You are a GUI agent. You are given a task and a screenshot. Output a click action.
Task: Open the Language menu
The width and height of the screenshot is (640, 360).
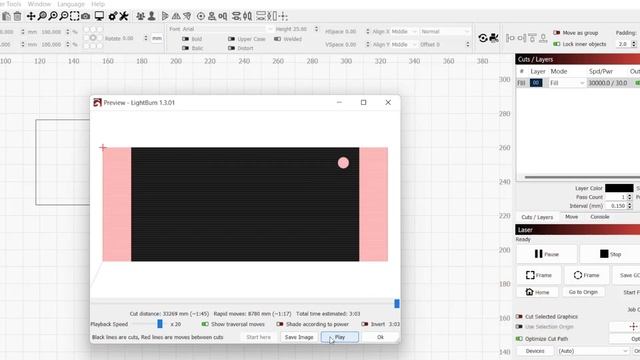pyautogui.click(x=71, y=4)
